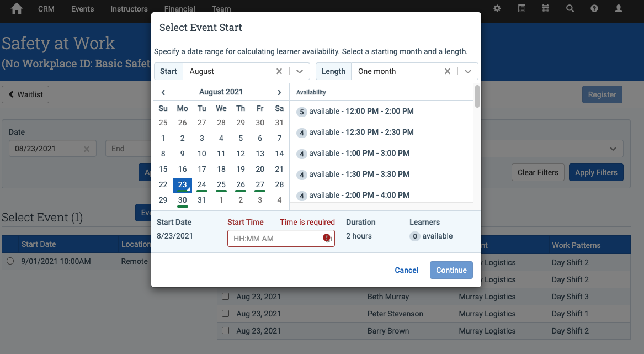Open the CRM menu
The height and width of the screenshot is (354, 644).
tap(46, 9)
